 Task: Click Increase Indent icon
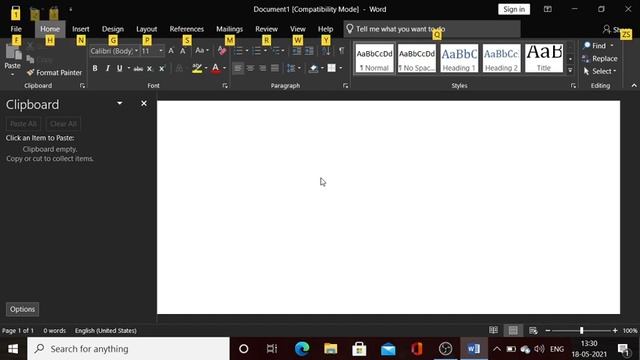click(309, 51)
